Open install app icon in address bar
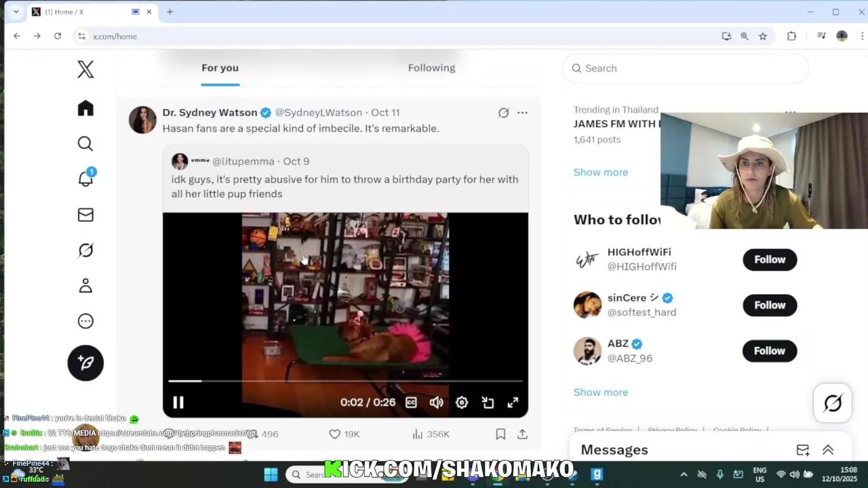Image resolution: width=868 pixels, height=488 pixels. (726, 37)
